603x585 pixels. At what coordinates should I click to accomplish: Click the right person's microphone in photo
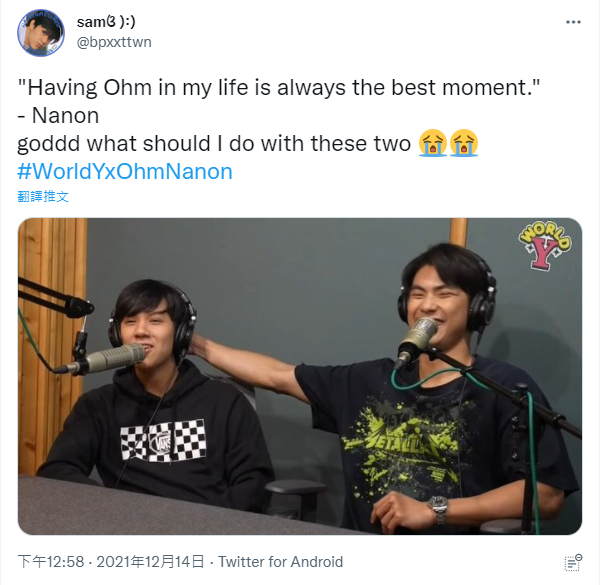tap(417, 340)
